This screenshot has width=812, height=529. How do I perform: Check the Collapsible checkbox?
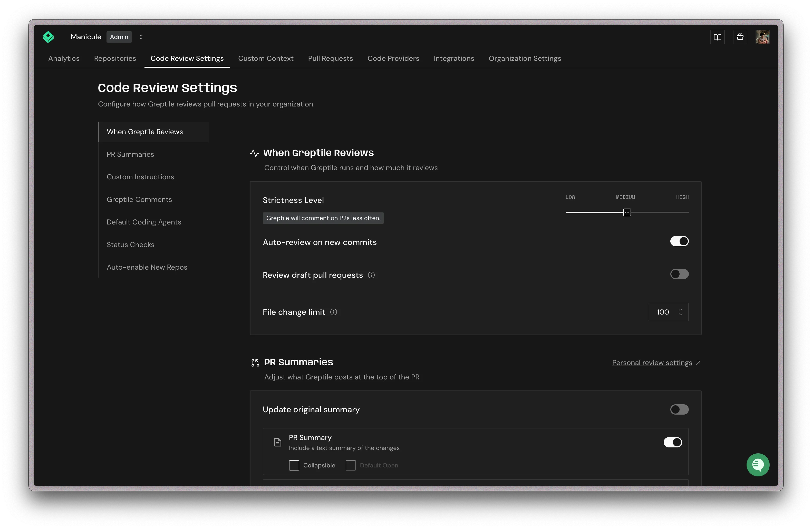(x=294, y=466)
